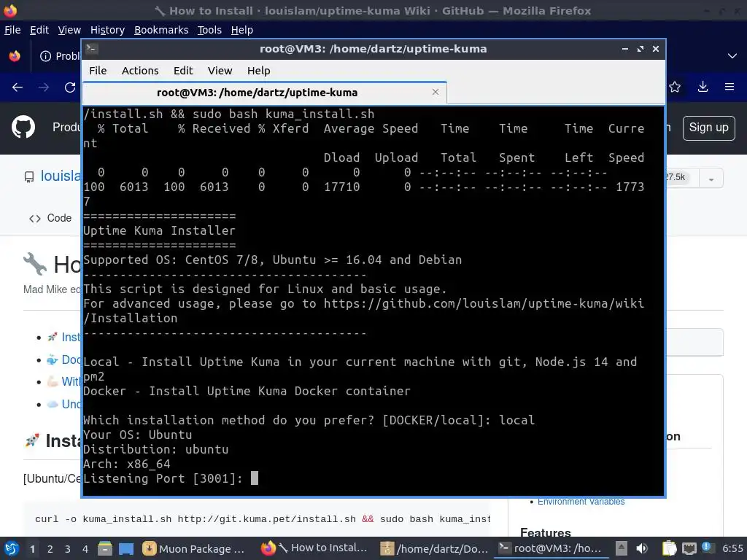Click the code brackets icon beside Code
747x560 pixels.
click(x=35, y=219)
